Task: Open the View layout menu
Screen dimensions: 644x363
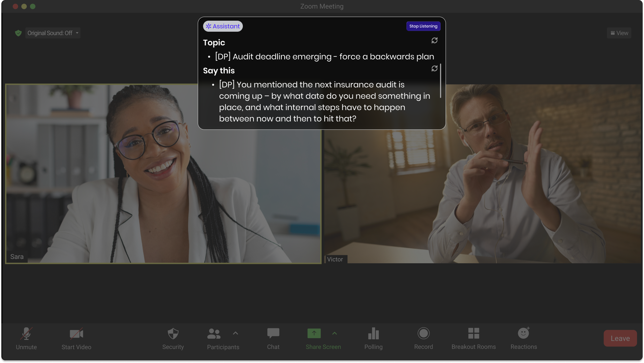Action: (x=619, y=33)
